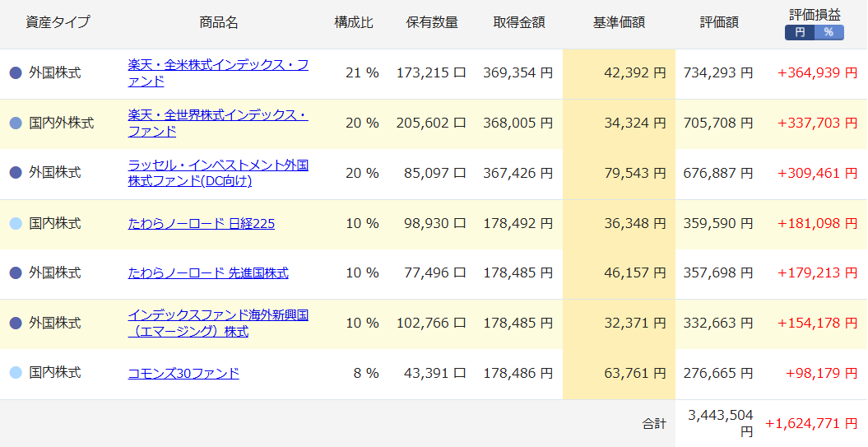Select holding quantity 173,215 口
Viewport: 868px width, 447px height.
tap(431, 73)
